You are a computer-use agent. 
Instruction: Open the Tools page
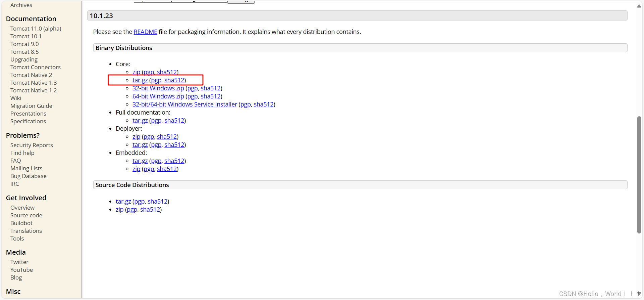tap(17, 239)
